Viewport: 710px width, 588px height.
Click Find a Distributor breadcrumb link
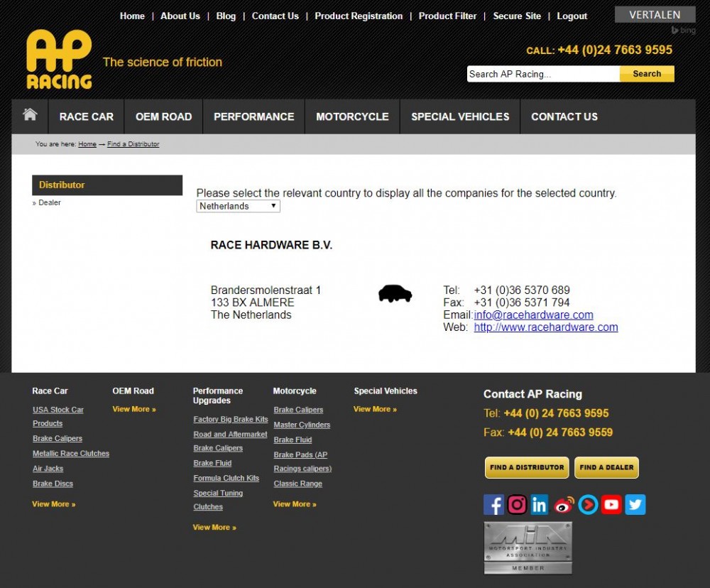tap(133, 144)
